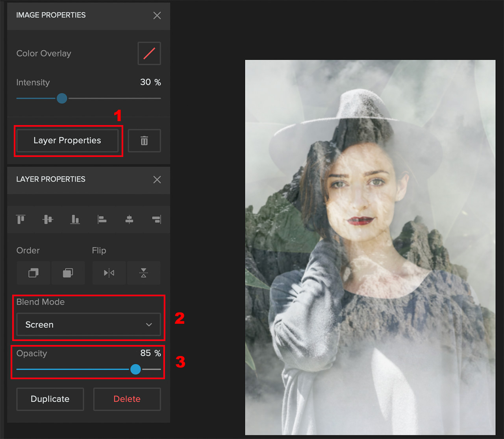Delete the layer with red Delete button

click(x=127, y=399)
